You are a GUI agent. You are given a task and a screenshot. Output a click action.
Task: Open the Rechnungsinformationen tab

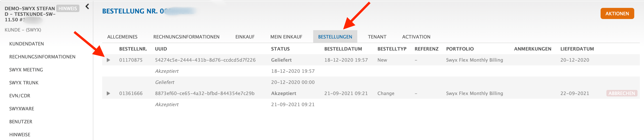[186, 37]
